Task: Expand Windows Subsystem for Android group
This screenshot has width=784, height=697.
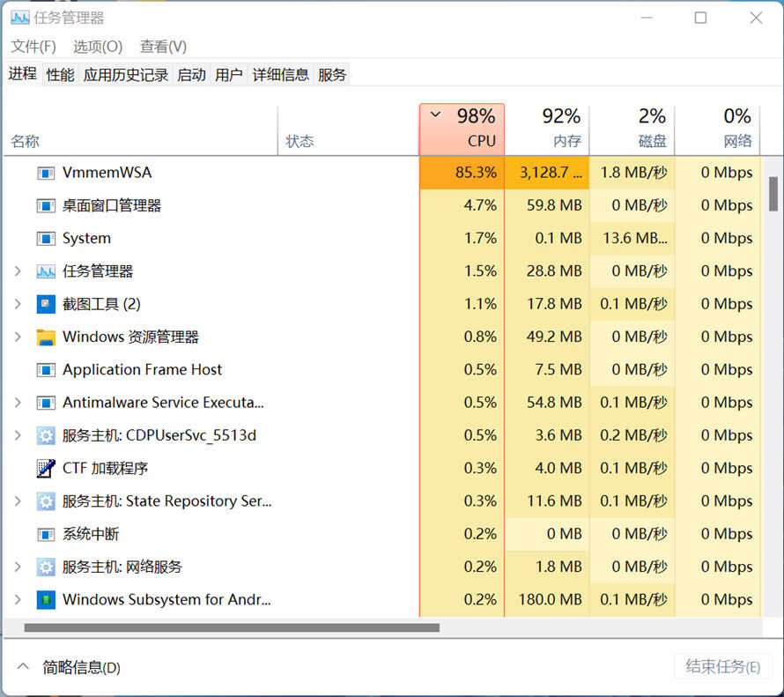Action: tap(18, 600)
